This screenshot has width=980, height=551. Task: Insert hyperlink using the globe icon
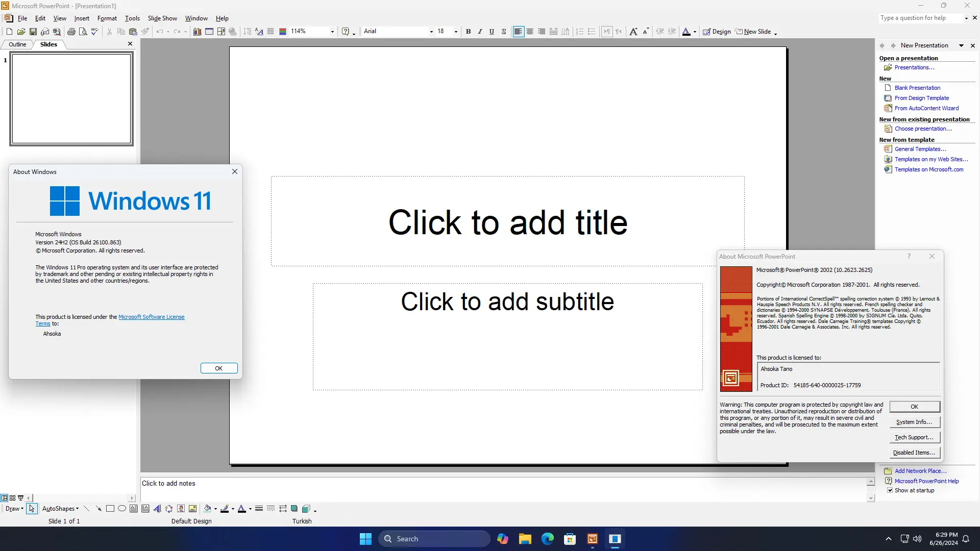pos(233,32)
